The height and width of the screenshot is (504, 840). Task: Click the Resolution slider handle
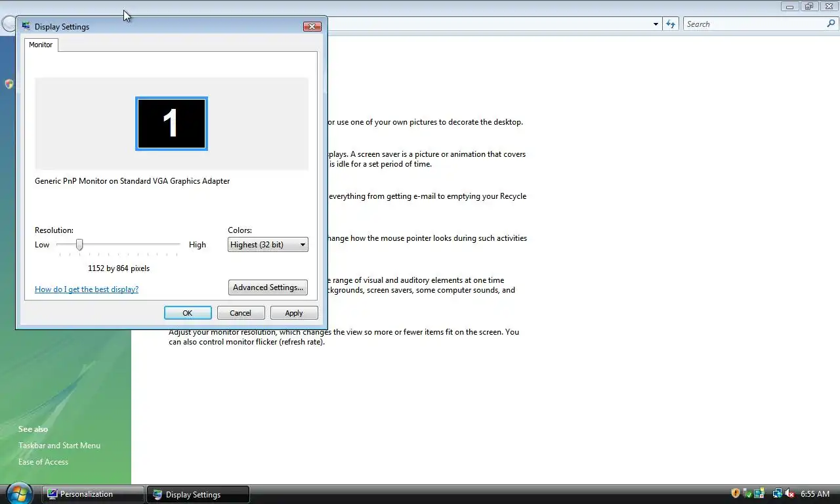79,244
